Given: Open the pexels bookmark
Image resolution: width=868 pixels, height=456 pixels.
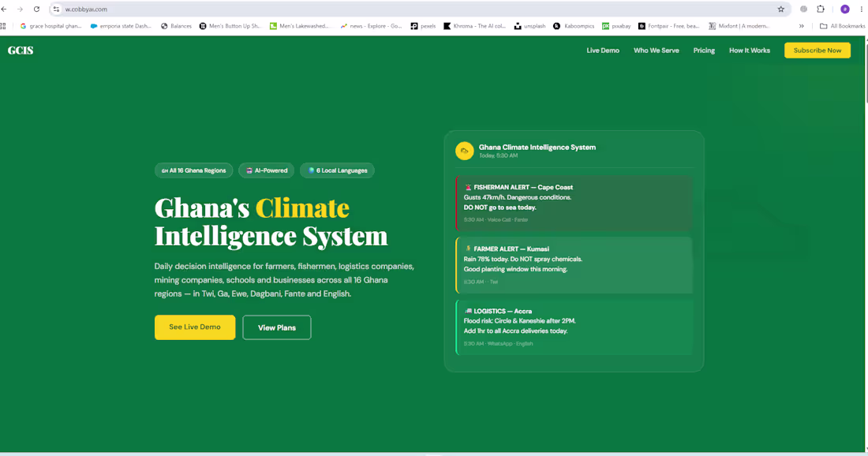Looking at the screenshot, I should [423, 26].
